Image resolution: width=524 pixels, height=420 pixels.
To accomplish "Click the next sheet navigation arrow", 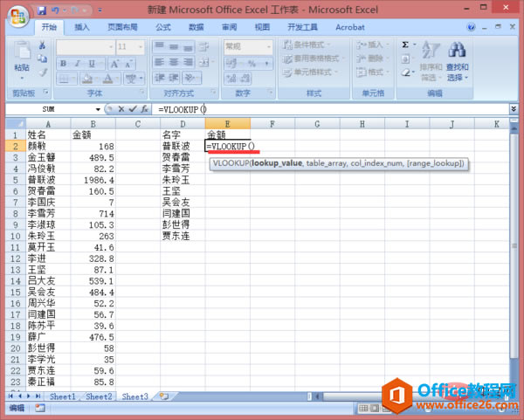I will point(29,396).
